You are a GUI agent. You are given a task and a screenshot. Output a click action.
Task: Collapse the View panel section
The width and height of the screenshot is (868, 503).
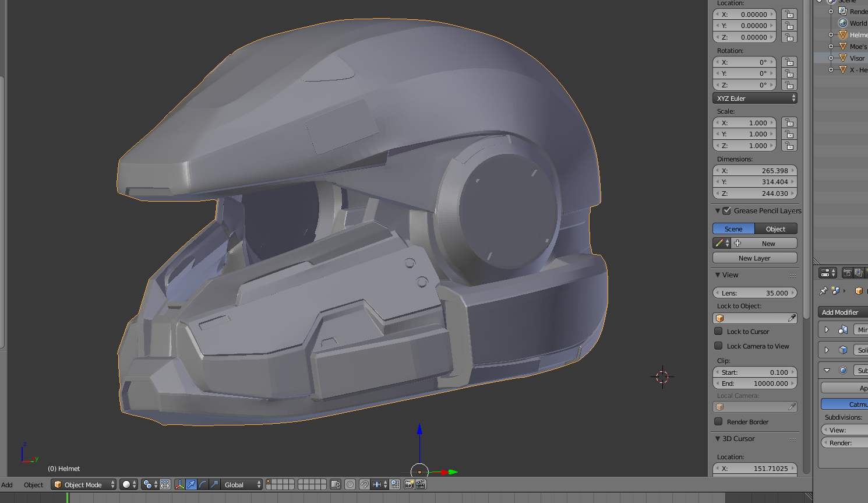(718, 275)
